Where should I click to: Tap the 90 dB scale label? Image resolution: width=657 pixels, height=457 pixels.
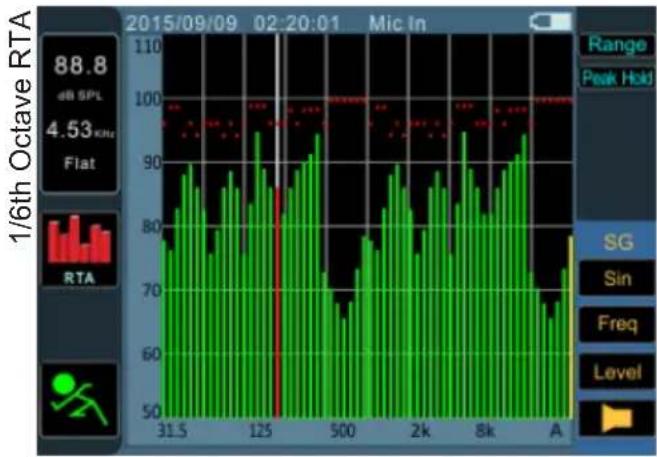click(x=152, y=163)
